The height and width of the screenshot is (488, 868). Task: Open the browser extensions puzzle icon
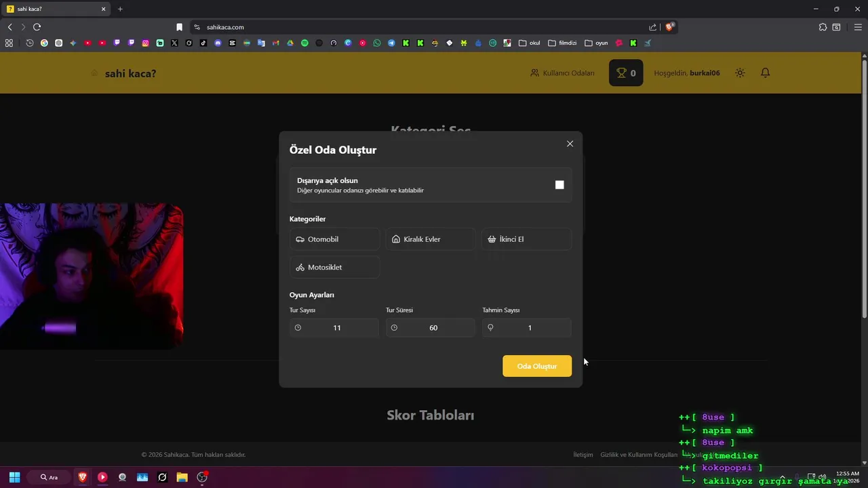[823, 27]
